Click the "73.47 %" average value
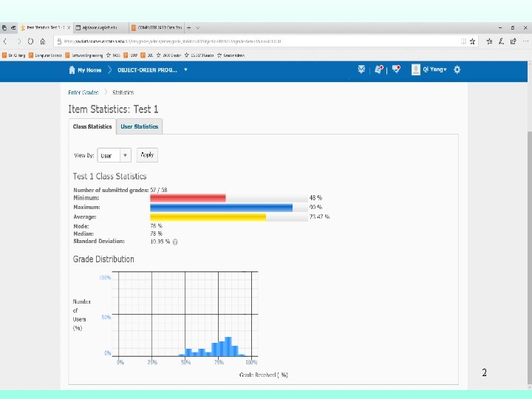The image size is (532, 399). [x=319, y=216]
